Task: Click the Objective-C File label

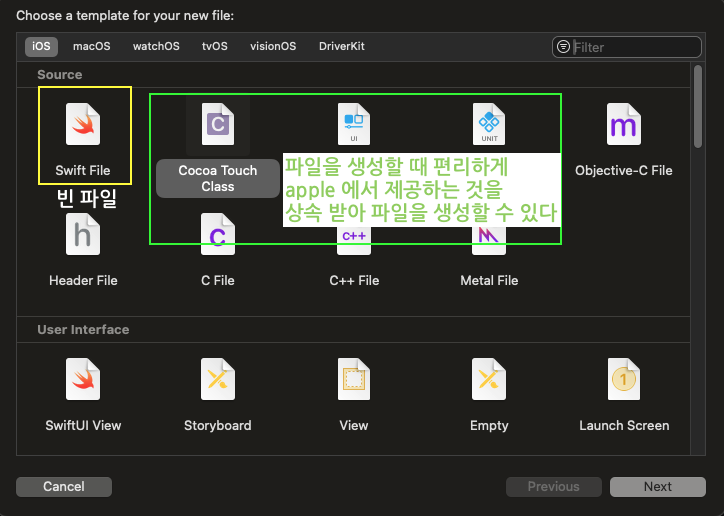Action: click(624, 171)
